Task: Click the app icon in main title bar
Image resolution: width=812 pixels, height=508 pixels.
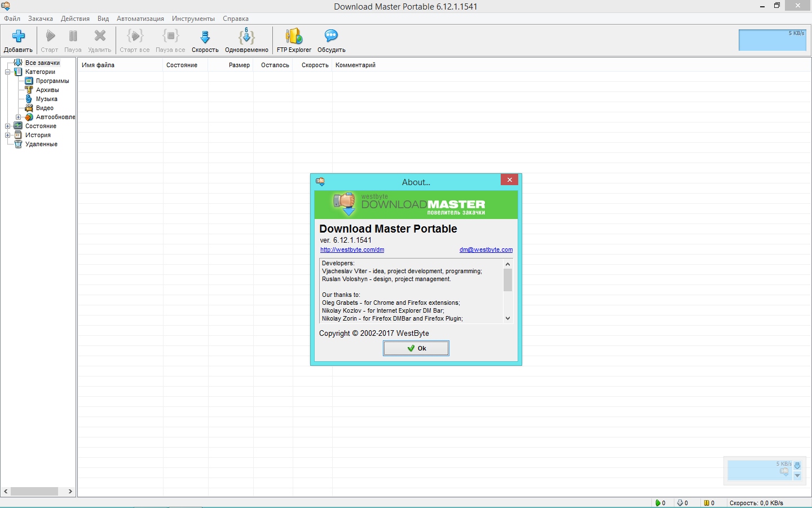Action: 6,6
